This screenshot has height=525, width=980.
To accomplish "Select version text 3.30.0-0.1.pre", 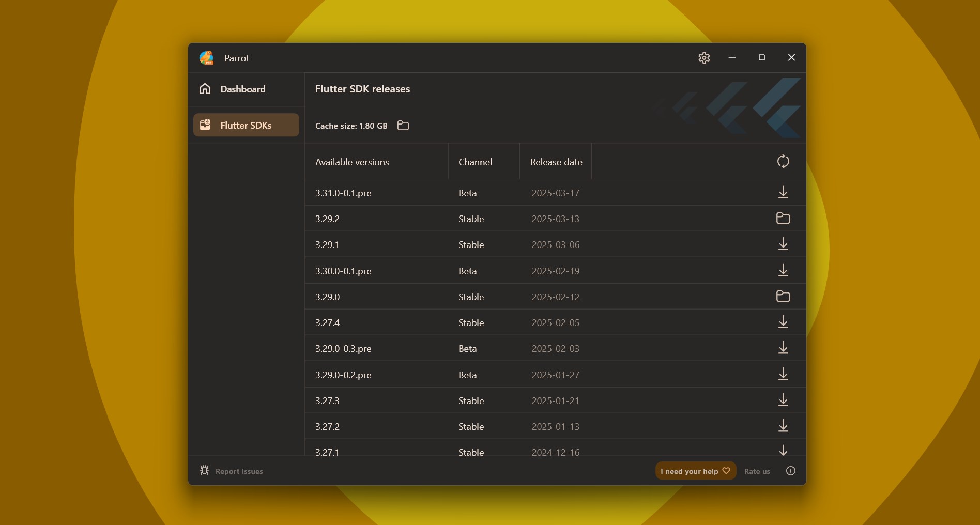I will tap(343, 271).
